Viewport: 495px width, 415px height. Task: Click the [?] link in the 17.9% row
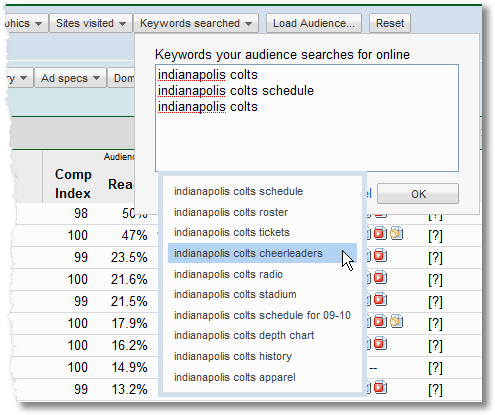[435, 324]
